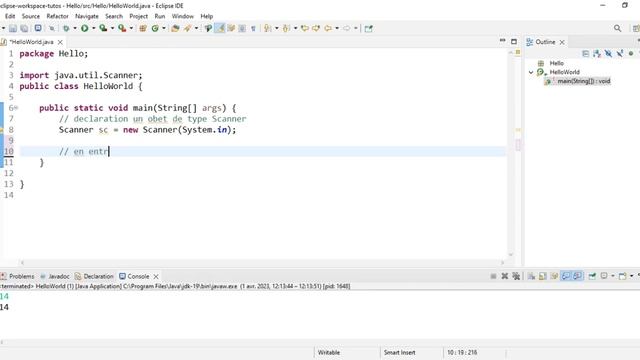Open the Window menu
Image resolution: width=640 pixels, height=360 pixels.
click(182, 16)
